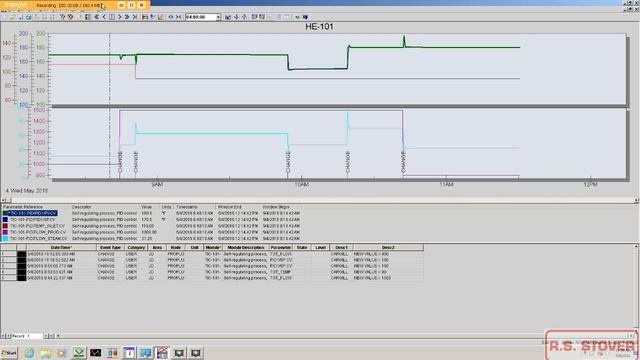Pause the screen recording
640x360 pixels.
(x=131, y=5)
